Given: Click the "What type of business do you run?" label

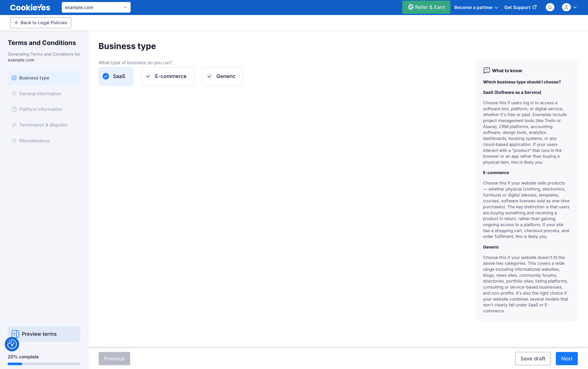Looking at the screenshot, I should [x=135, y=63].
